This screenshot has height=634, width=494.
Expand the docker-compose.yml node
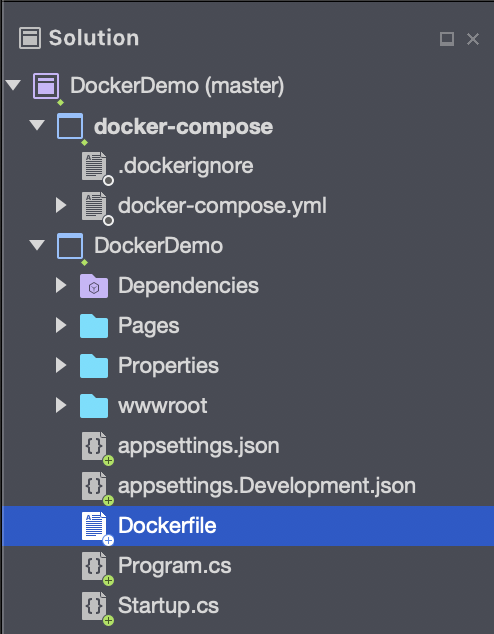tap(61, 205)
